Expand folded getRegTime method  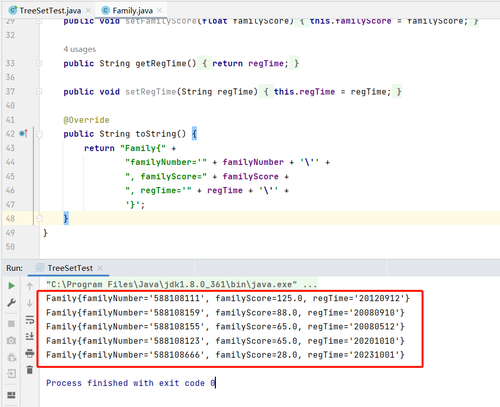(x=39, y=63)
